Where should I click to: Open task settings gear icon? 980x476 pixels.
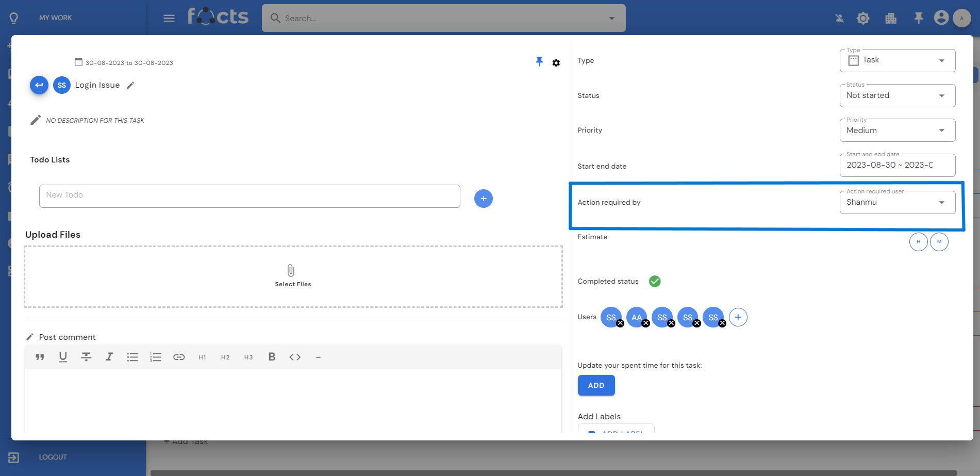pyautogui.click(x=556, y=63)
